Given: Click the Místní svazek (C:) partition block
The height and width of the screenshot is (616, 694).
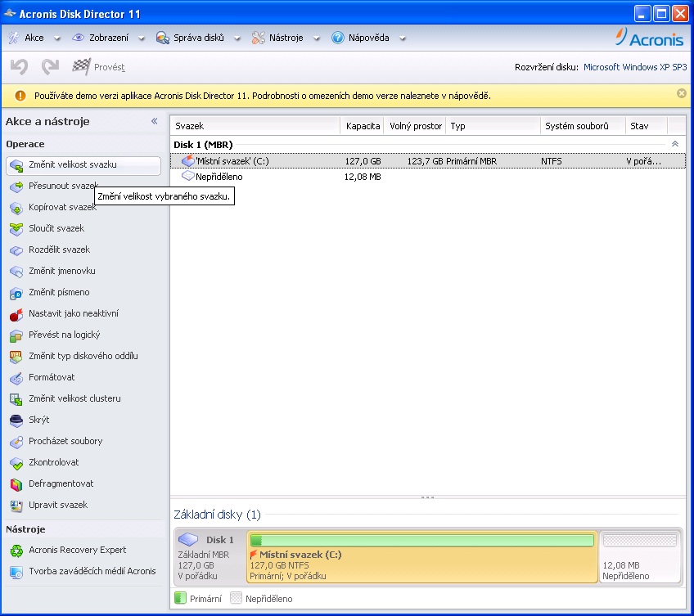Looking at the screenshot, I should 421,558.
